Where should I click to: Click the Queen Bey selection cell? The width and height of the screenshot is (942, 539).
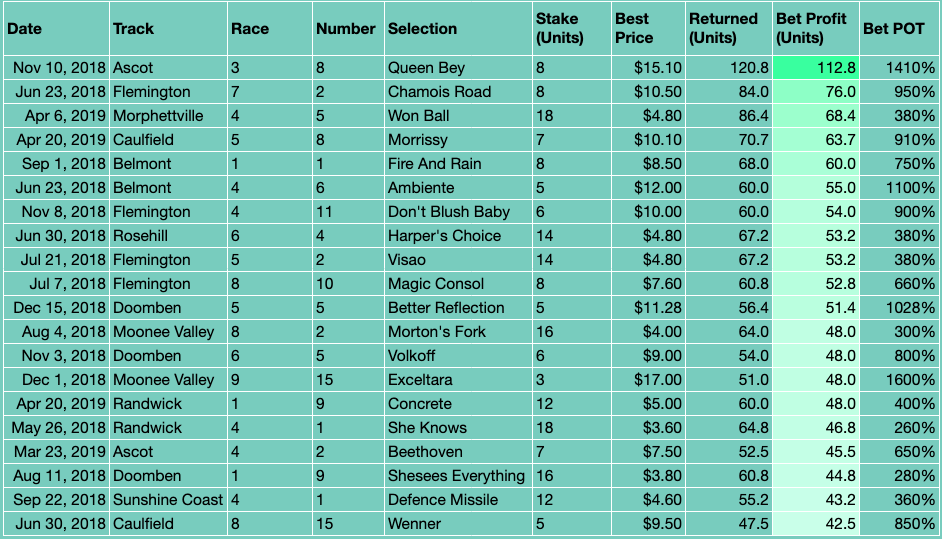[458, 68]
